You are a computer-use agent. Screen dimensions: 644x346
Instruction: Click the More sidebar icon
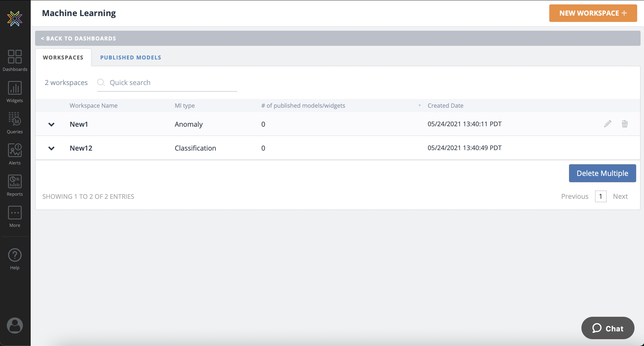pos(15,216)
